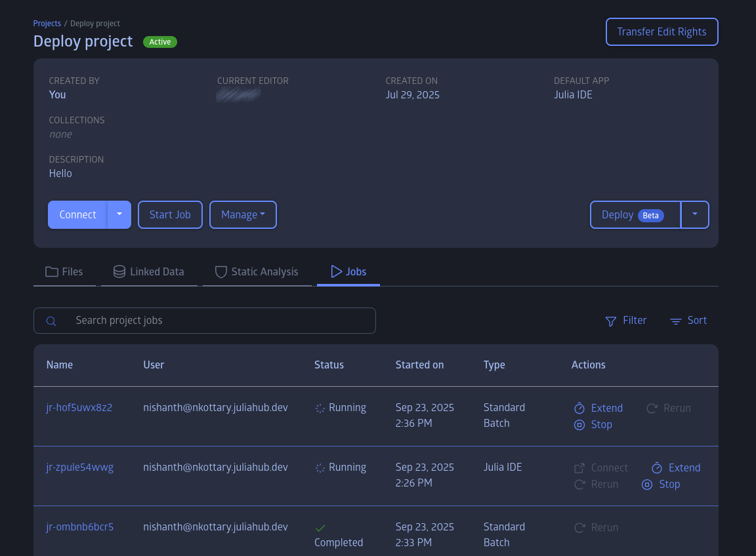Click the Extend timer icon for jr-hof5uwx8z2

tap(579, 408)
